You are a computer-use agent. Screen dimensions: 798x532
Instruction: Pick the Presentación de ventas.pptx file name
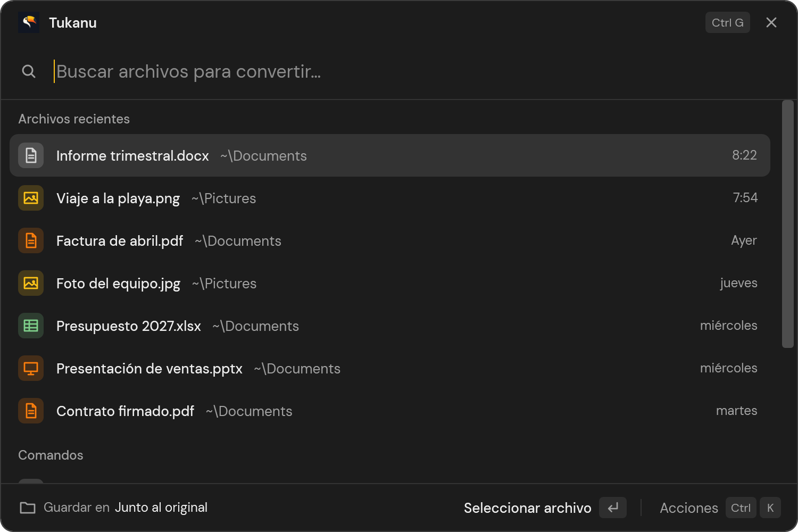[149, 368]
